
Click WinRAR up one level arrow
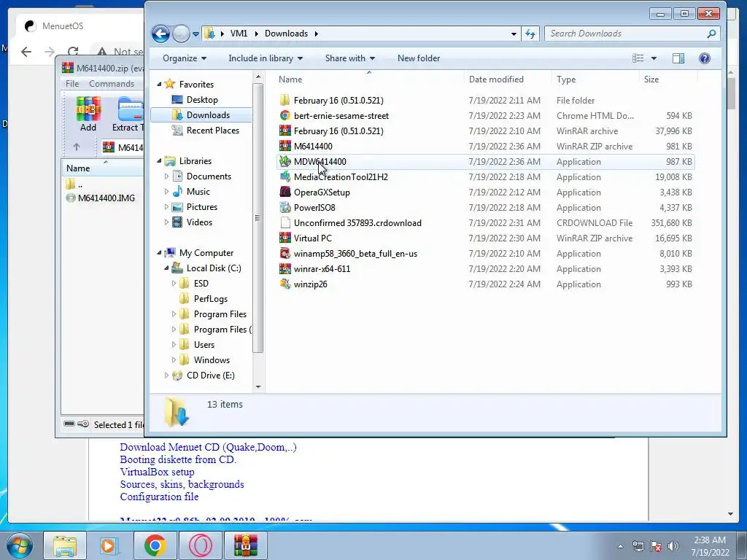(77, 147)
